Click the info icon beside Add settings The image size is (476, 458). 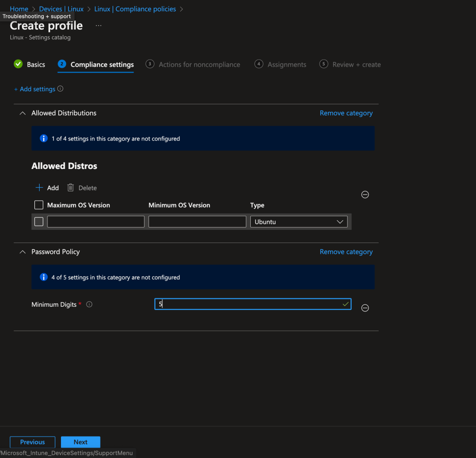(x=60, y=89)
